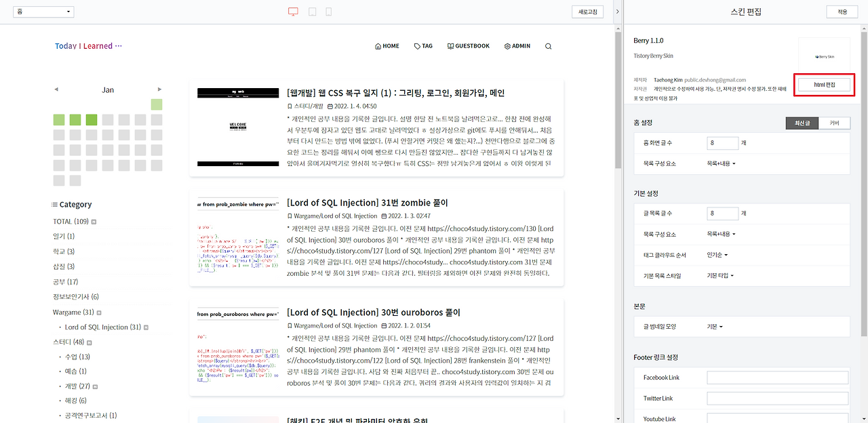
Task: Switch to tablet preview icon
Action: [x=312, y=12]
